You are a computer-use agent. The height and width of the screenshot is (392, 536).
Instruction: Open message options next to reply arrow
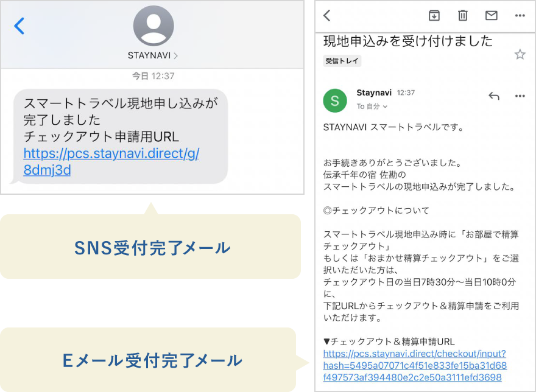click(x=520, y=96)
